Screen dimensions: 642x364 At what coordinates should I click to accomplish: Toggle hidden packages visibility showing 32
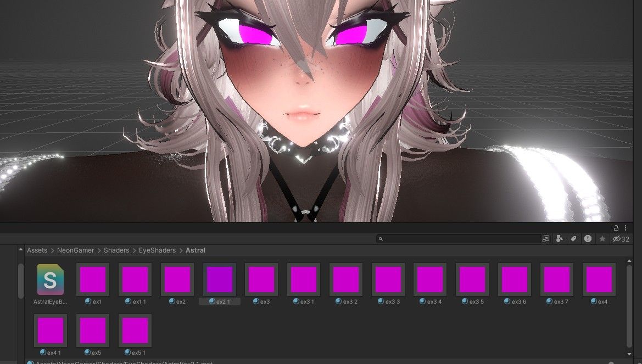(x=621, y=239)
